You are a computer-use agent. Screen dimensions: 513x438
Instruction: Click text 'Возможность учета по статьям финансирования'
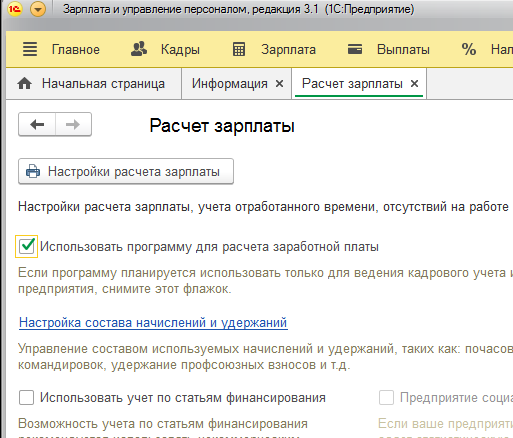click(x=163, y=424)
